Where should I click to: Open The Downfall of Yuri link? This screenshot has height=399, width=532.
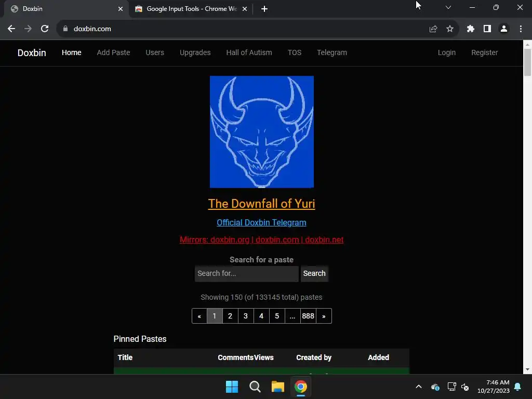click(x=262, y=204)
